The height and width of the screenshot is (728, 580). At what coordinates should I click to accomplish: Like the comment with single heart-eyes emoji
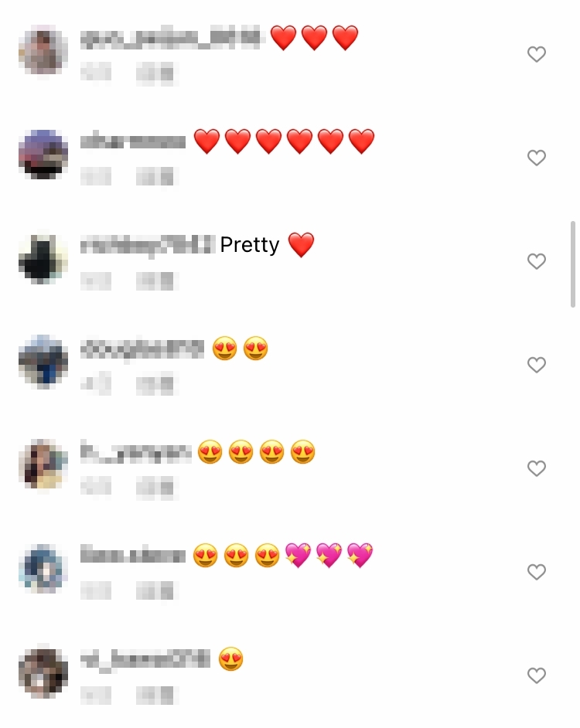click(537, 675)
